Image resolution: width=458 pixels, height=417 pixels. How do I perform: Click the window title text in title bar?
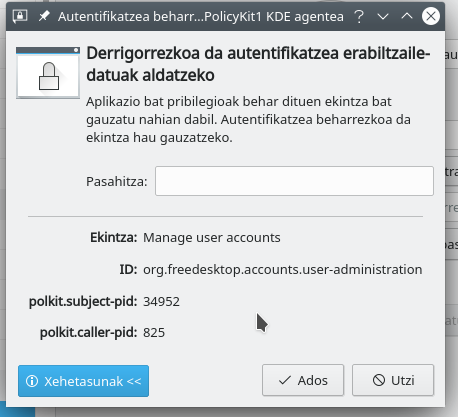(201, 16)
